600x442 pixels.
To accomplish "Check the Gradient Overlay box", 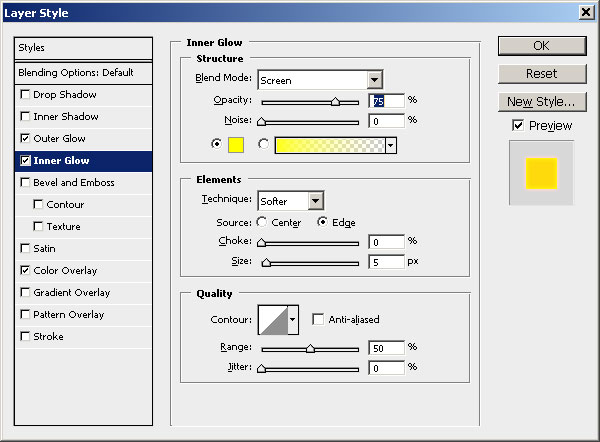I will point(25,292).
